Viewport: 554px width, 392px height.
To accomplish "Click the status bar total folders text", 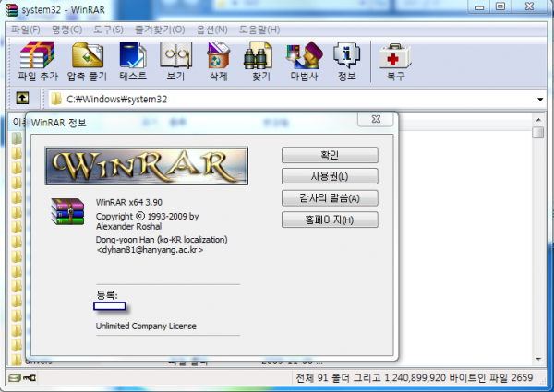I will (x=414, y=378).
